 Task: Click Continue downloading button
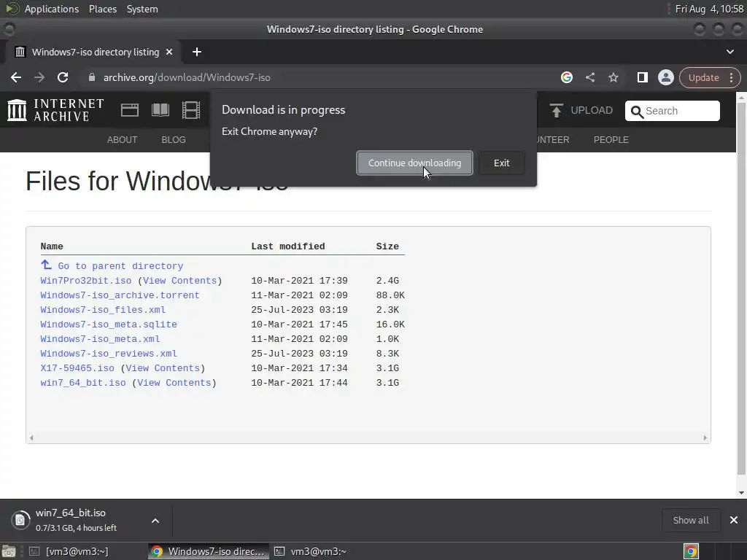coord(414,163)
